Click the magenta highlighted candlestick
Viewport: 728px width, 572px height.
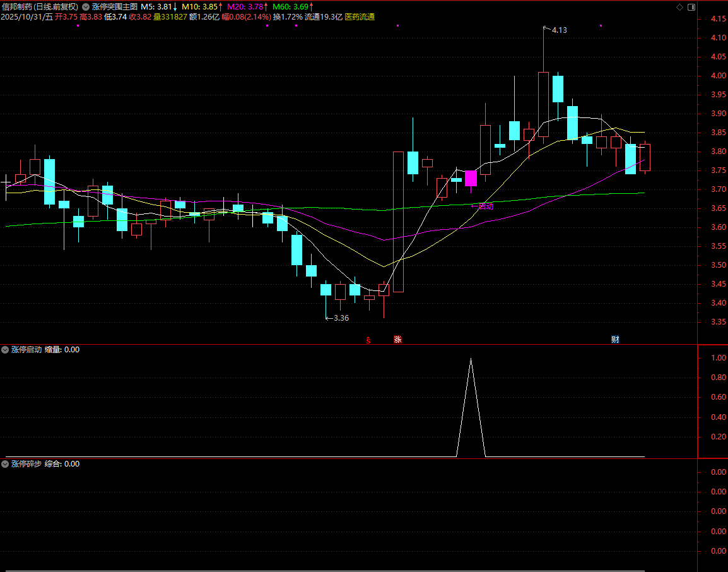pyautogui.click(x=471, y=178)
